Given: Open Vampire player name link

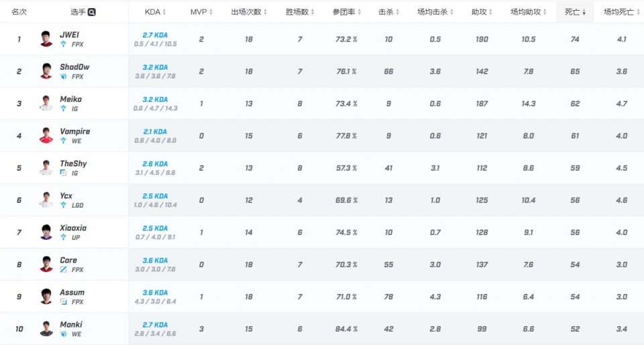Looking at the screenshot, I should click(x=74, y=131).
